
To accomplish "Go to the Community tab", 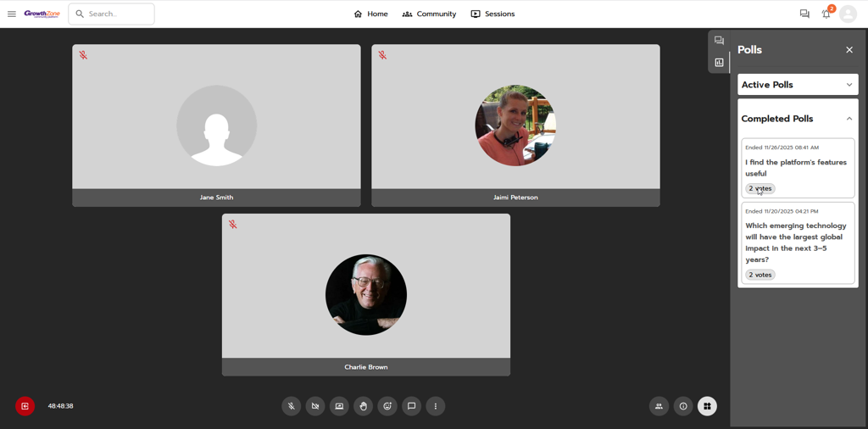I will click(429, 14).
